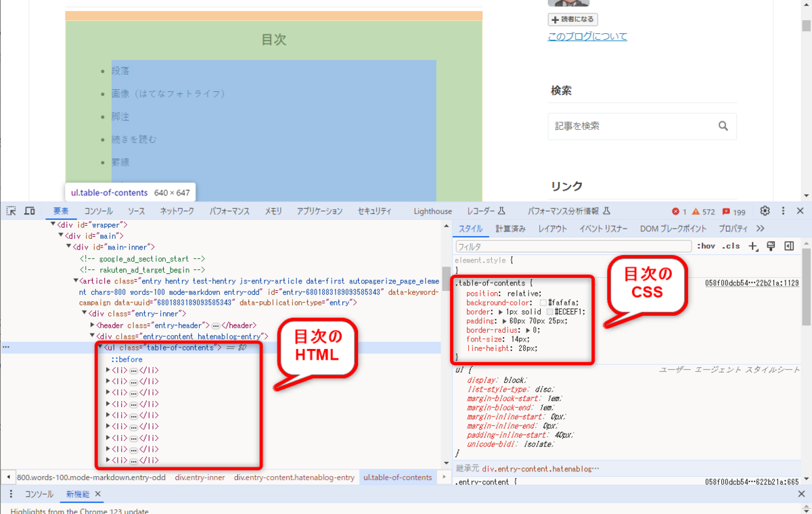Select div.entry-inner in the breadcrumb bar
The image size is (812, 514).
point(200,477)
